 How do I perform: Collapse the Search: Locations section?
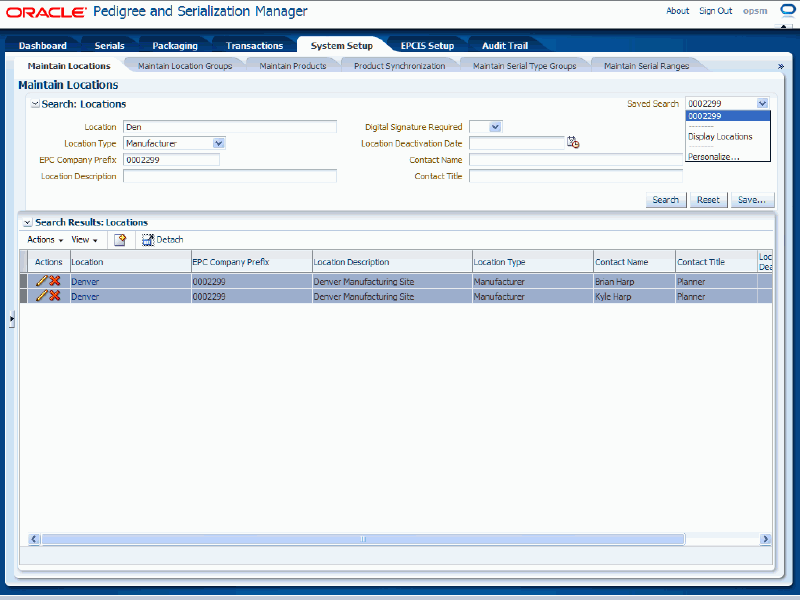35,104
